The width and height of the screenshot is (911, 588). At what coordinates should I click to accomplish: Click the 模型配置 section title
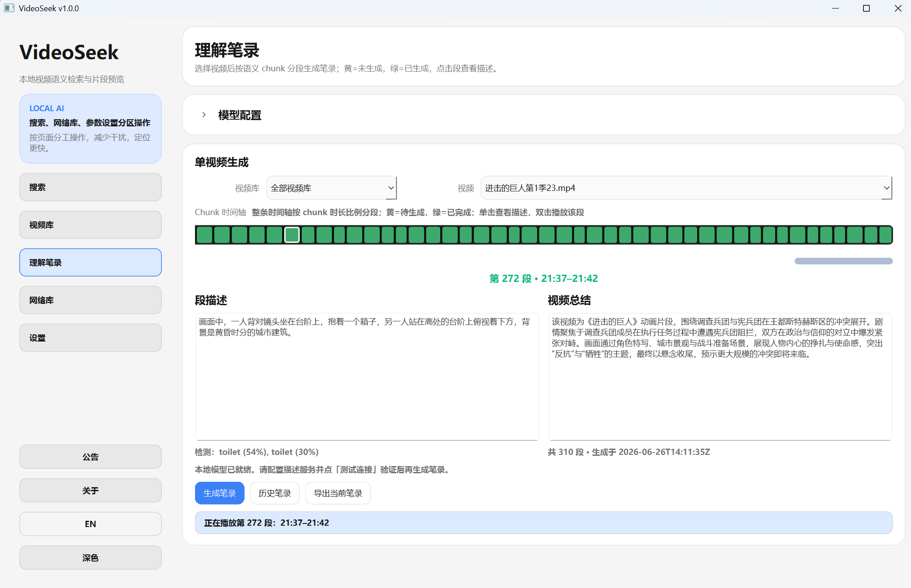point(240,115)
